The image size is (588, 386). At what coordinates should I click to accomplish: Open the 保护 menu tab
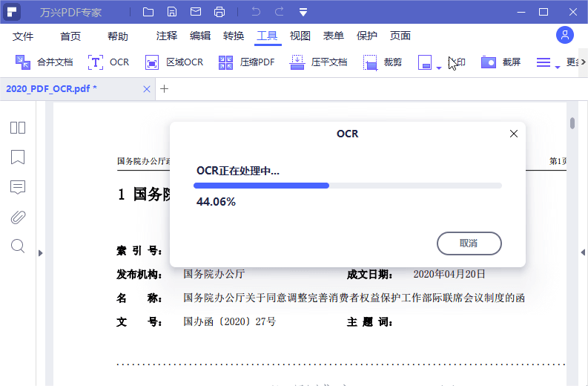[367, 36]
